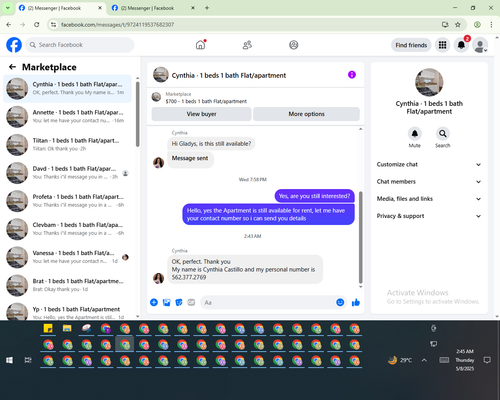Open the Windows Start button

(9, 360)
